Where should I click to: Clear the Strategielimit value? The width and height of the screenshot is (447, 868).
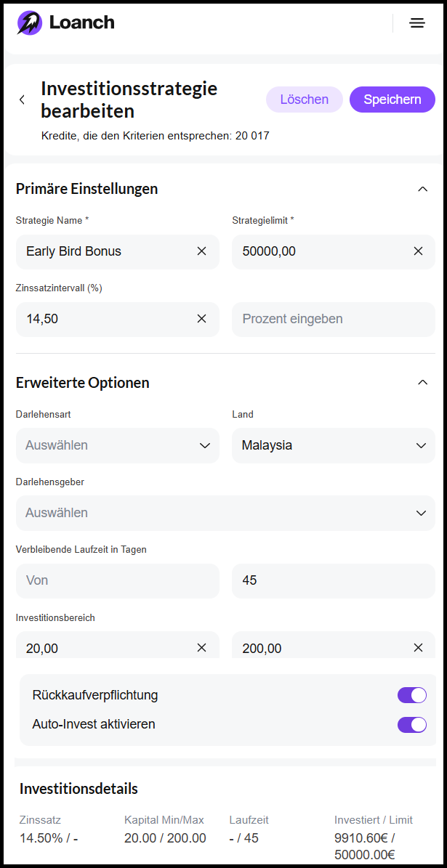(x=419, y=251)
